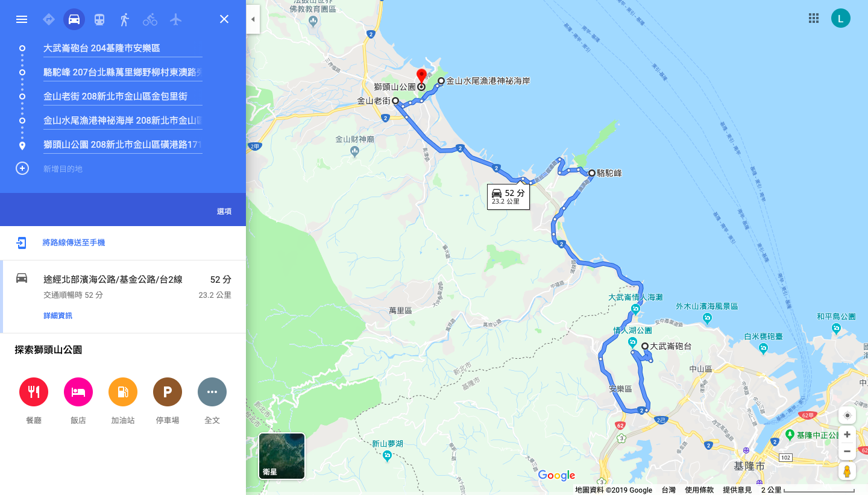Open the hamburger main menu
Viewport: 868px width, 495px height.
[x=22, y=19]
